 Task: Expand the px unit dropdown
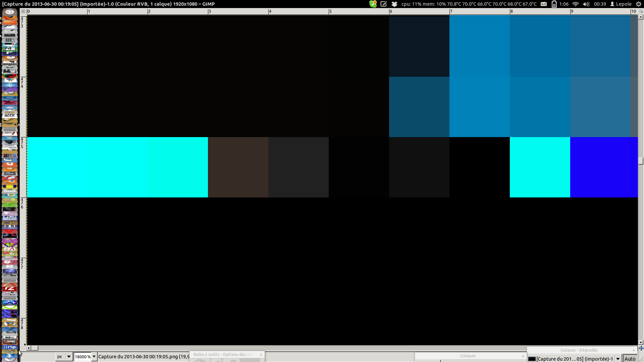pyautogui.click(x=69, y=357)
